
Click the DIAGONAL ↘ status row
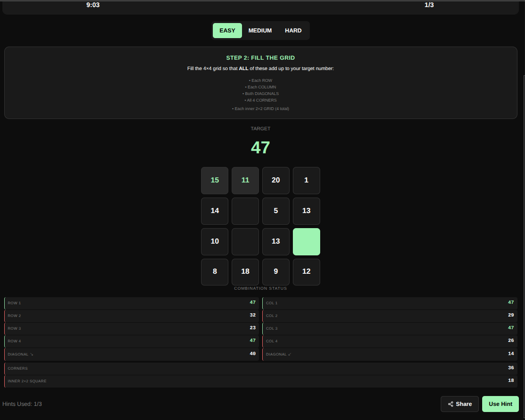click(x=131, y=354)
